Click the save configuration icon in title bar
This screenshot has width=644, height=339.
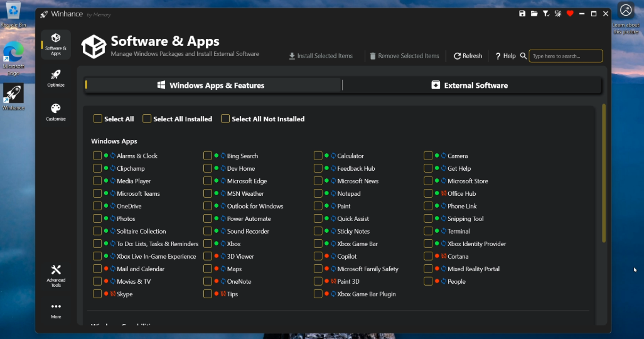[x=522, y=14]
